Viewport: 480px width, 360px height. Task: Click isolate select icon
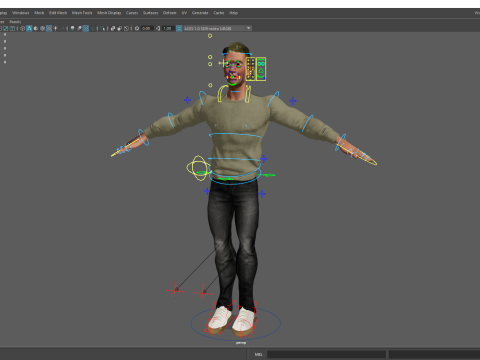[102, 28]
